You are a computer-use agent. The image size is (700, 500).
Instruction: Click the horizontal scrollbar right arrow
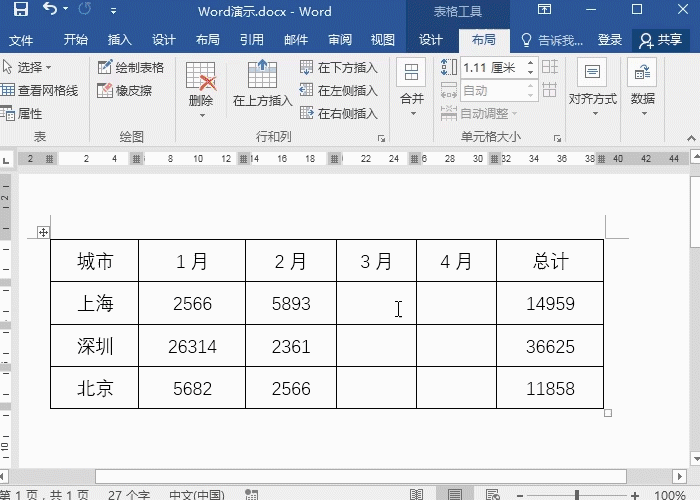[679, 476]
